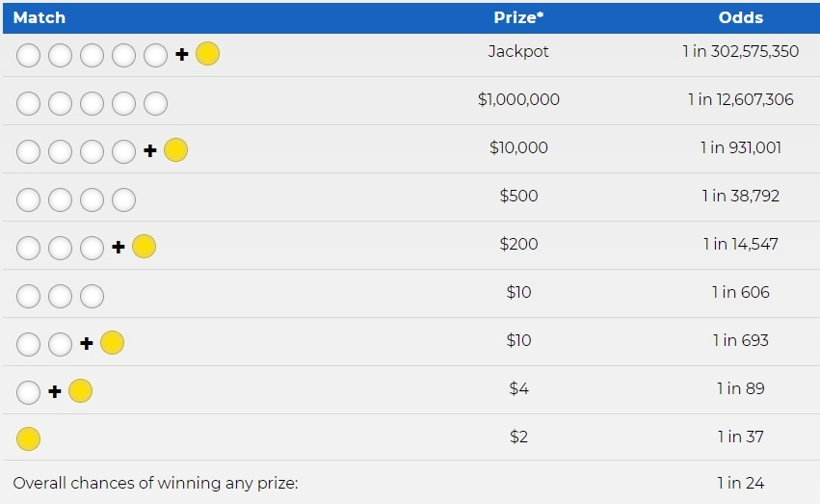Click the Match column header
This screenshot has width=820, height=504.
(40, 17)
